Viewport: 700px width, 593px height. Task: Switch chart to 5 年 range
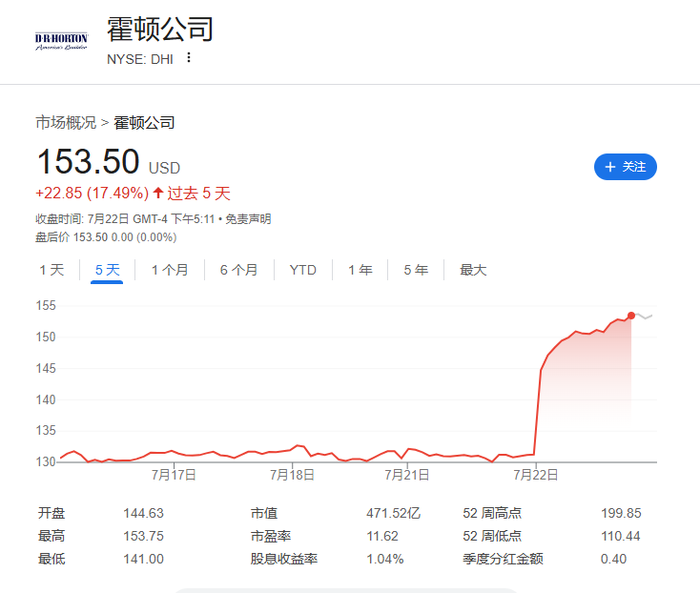click(x=416, y=270)
